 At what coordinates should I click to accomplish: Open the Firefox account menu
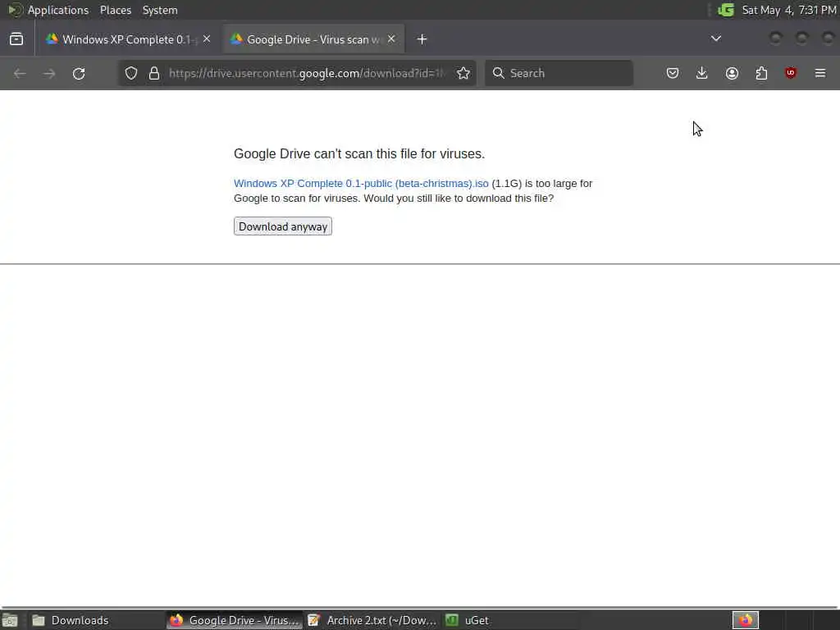click(732, 73)
